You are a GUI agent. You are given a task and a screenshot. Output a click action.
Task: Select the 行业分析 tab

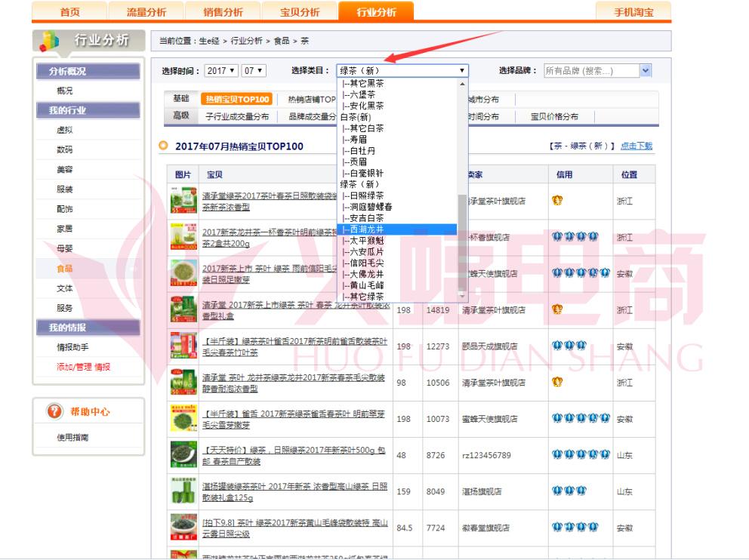(377, 12)
